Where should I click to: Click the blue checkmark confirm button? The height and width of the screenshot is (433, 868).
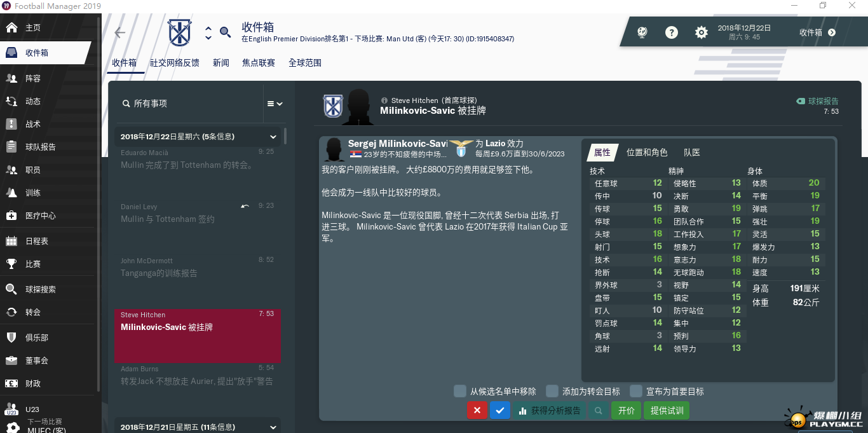[500, 411]
